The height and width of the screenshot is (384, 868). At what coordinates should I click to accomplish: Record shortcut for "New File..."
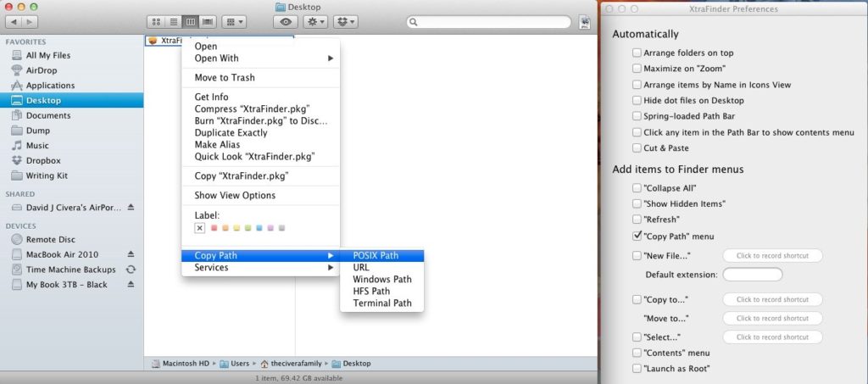(x=772, y=256)
